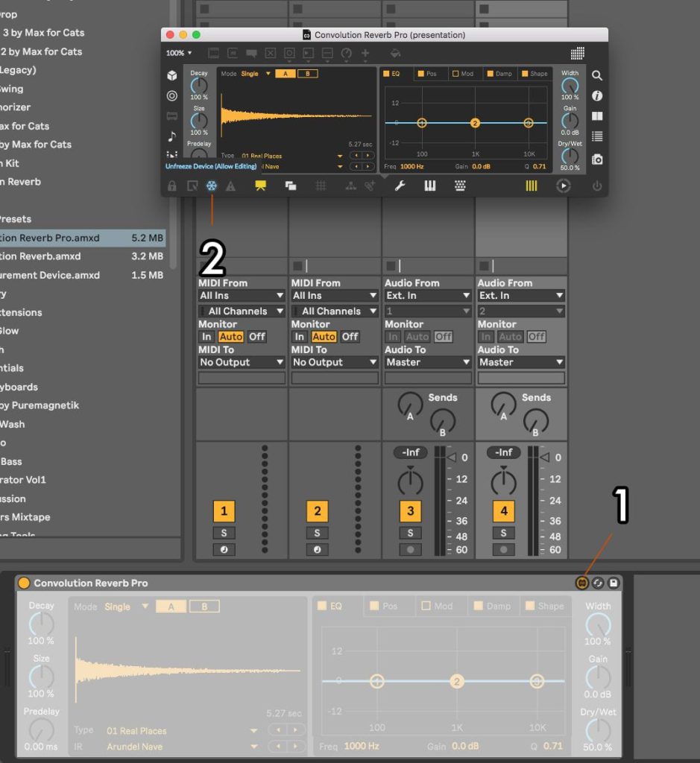Open the zoom level 100% dropdown
700x763 pixels.
(177, 53)
